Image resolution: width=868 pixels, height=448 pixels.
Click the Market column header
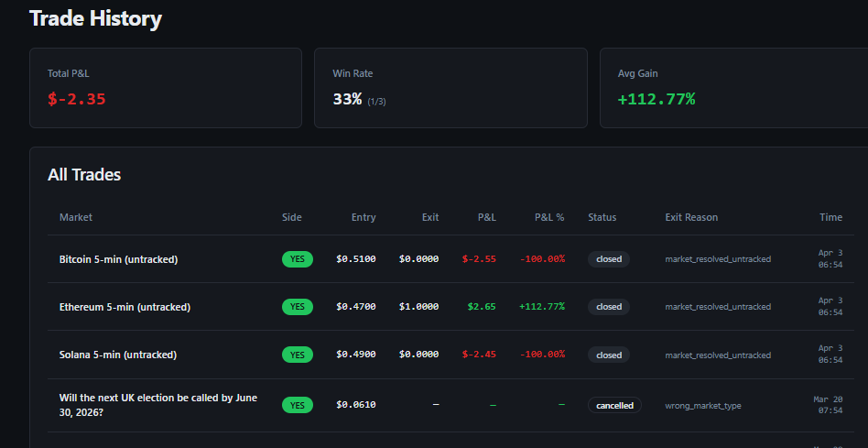(x=76, y=217)
